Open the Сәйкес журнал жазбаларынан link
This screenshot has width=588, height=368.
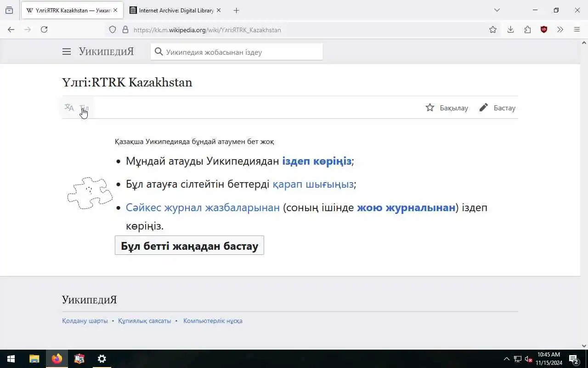coord(203,207)
